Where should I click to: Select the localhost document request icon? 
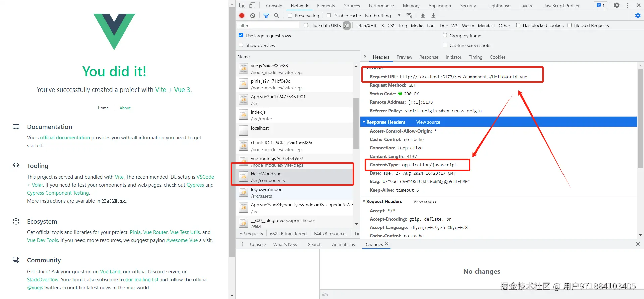coord(244,130)
